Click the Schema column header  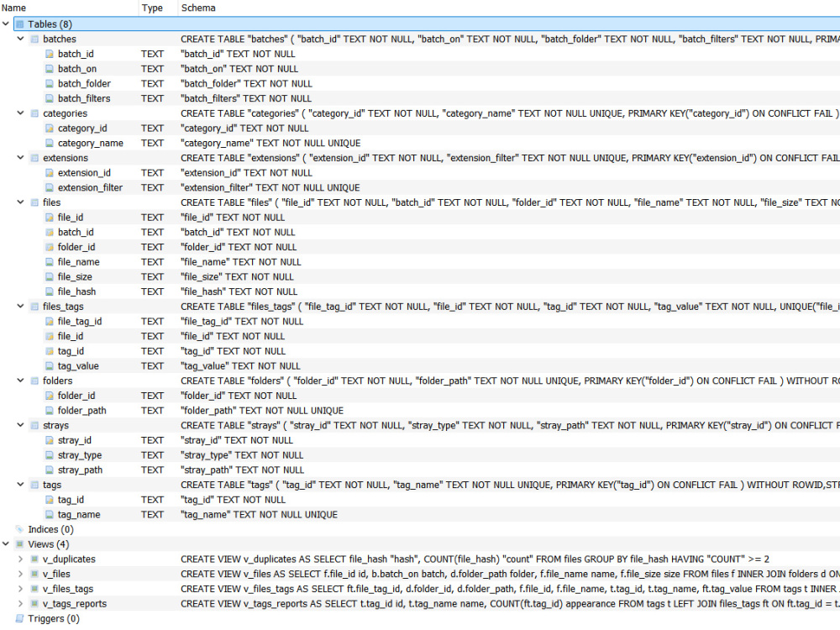pos(509,8)
